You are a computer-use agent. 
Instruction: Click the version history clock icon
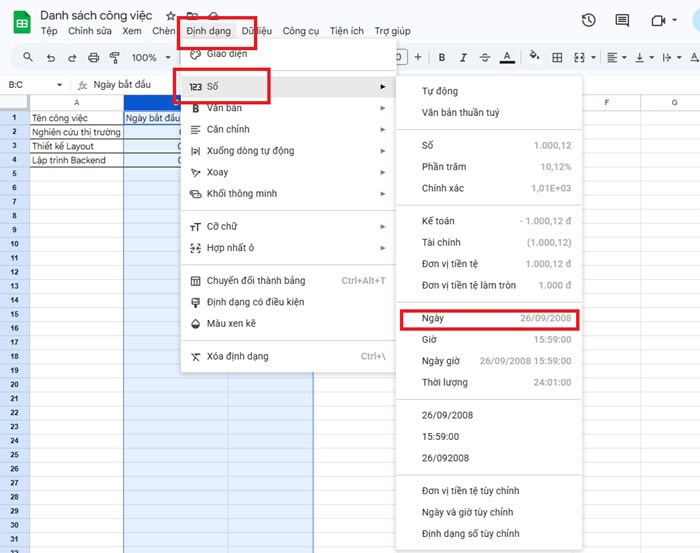tap(589, 21)
